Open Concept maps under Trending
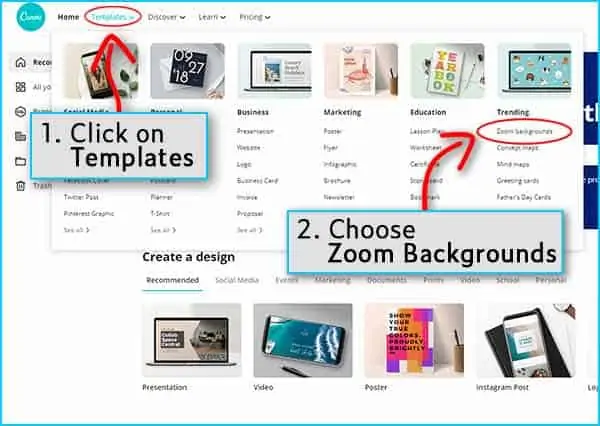Image resolution: width=600 pixels, height=426 pixels. pos(517,148)
